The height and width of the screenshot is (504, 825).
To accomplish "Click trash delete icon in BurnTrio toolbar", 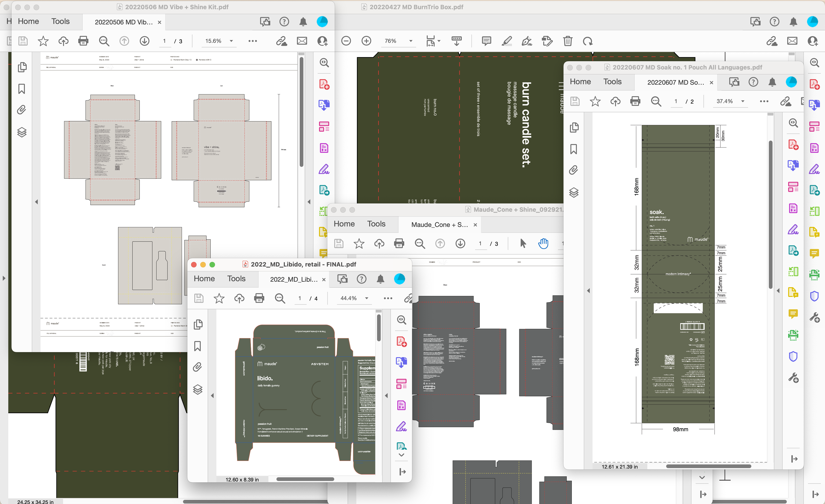I will [x=567, y=41].
